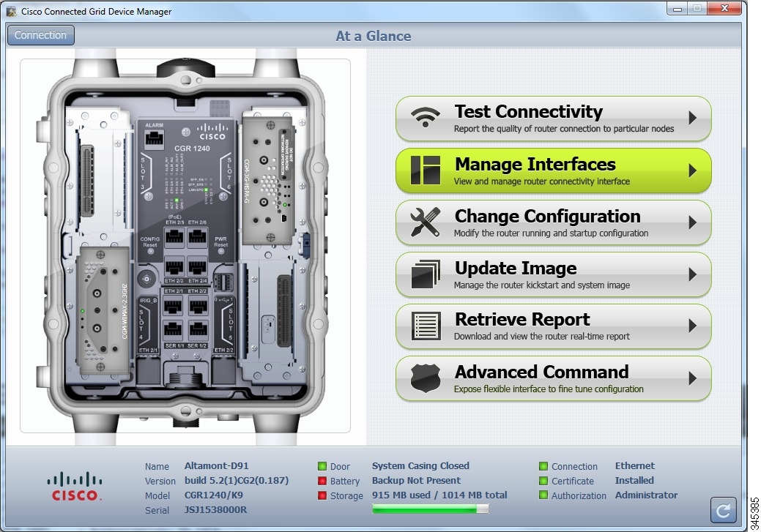Click the CGM-WIMAX-2.3GHZ module on router
761x532 pixels.
103,310
